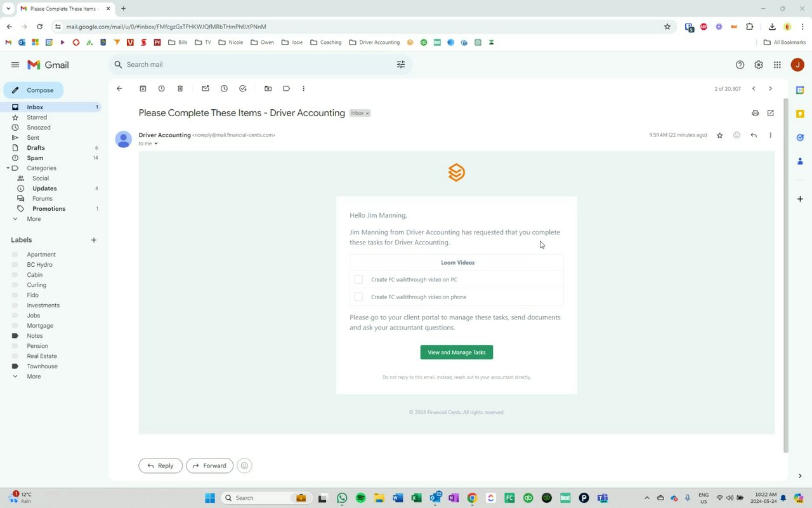Open Gmail support help icon
The height and width of the screenshot is (508, 812).
click(x=740, y=65)
